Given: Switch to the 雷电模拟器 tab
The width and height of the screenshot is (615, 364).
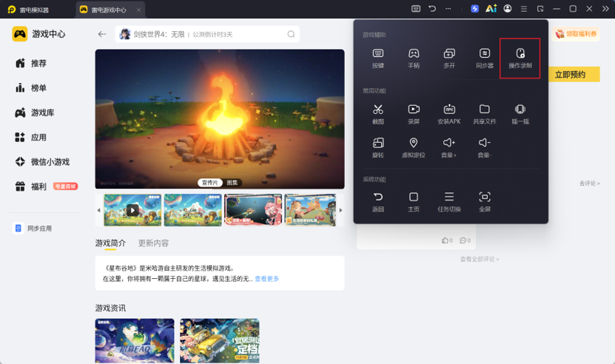Looking at the screenshot, I should click(x=29, y=10).
